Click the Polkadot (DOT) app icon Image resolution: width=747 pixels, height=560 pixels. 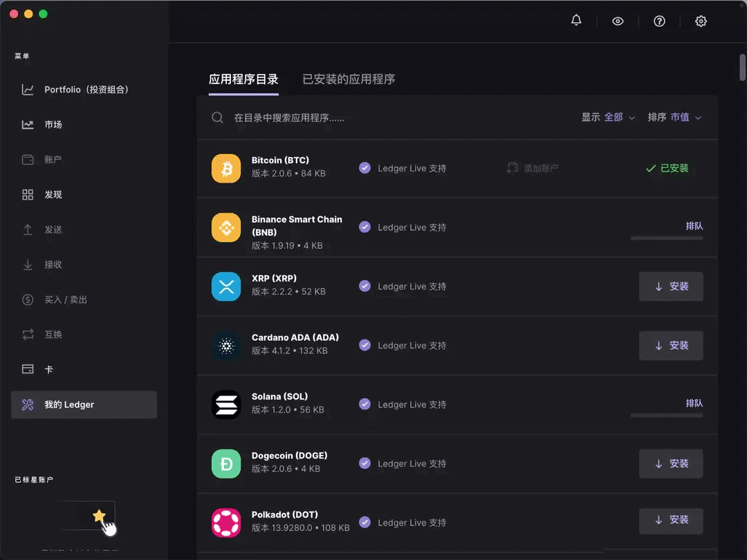point(226,522)
